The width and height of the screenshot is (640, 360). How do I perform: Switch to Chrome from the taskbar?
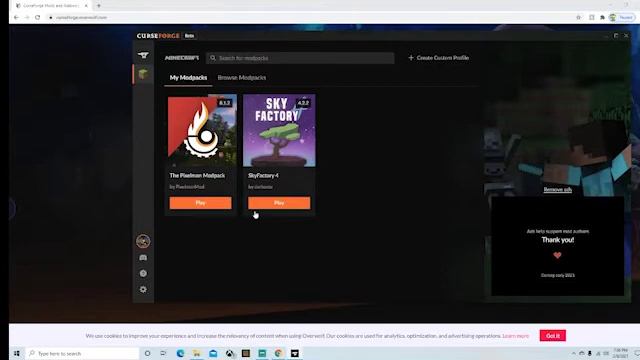tap(278, 353)
